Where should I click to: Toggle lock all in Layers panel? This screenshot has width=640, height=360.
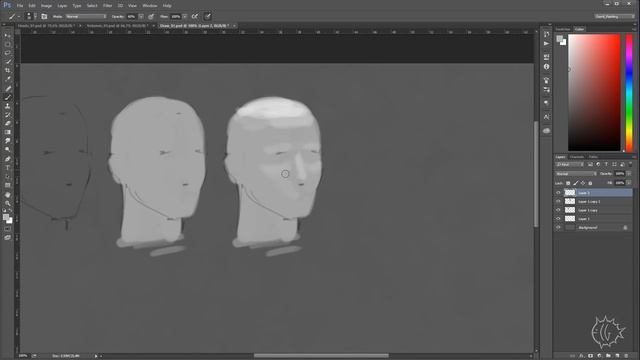[x=590, y=183]
